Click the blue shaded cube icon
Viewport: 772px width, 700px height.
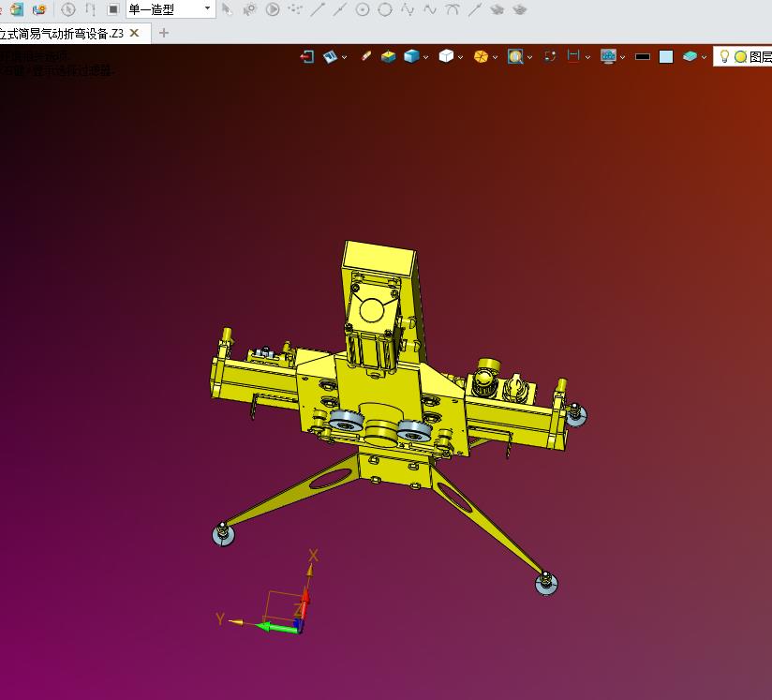(410, 57)
